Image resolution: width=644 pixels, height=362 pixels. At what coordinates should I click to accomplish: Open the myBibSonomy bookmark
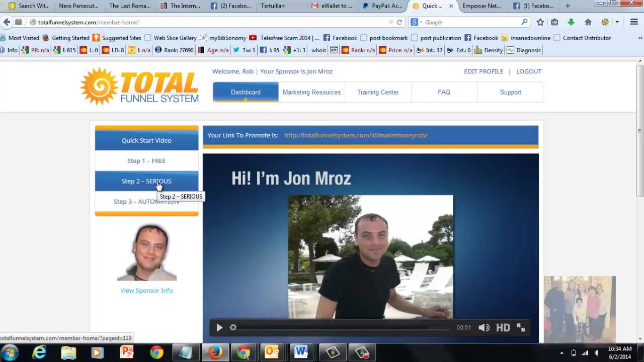click(223, 38)
